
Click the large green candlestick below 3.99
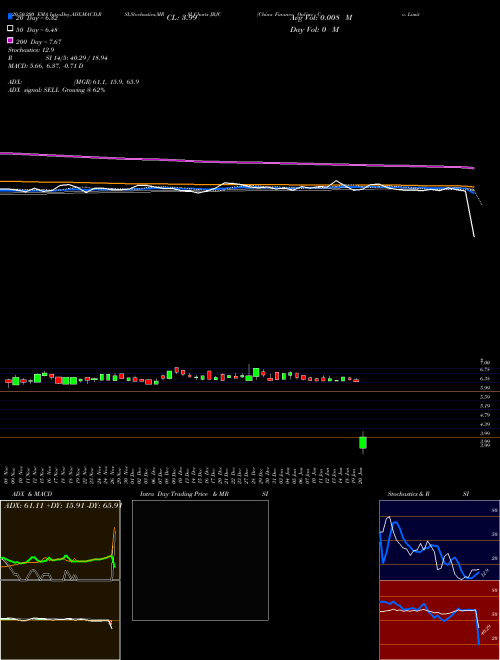[363, 443]
